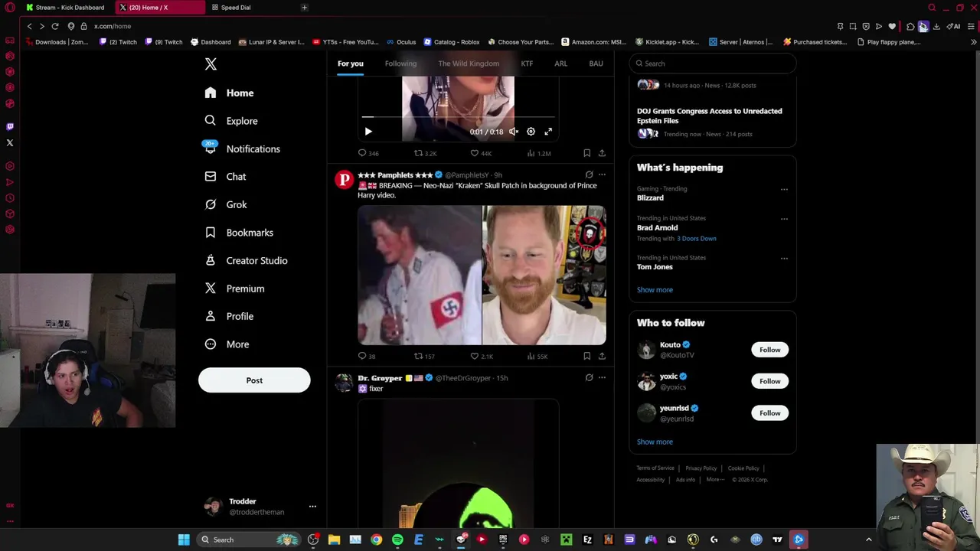980x551 pixels.
Task: Bookmark the Pamphlets post
Action: (x=586, y=356)
